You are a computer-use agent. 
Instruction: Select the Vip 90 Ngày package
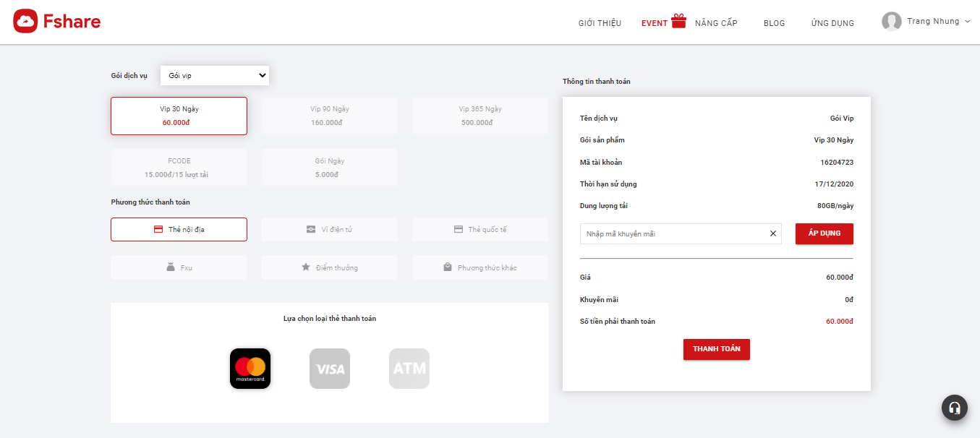(x=330, y=116)
